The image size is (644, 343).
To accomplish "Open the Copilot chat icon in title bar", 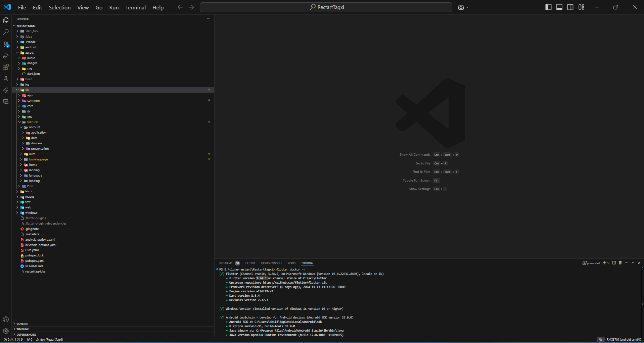I will pos(461,7).
